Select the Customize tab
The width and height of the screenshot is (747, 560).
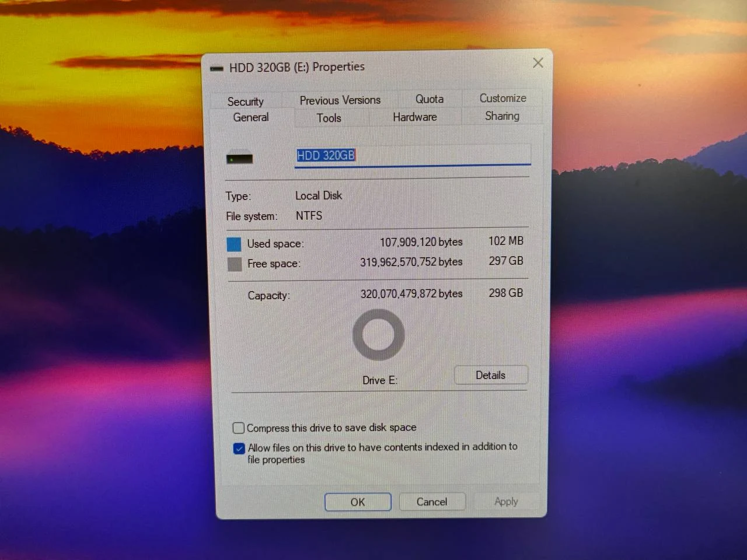[x=503, y=98]
